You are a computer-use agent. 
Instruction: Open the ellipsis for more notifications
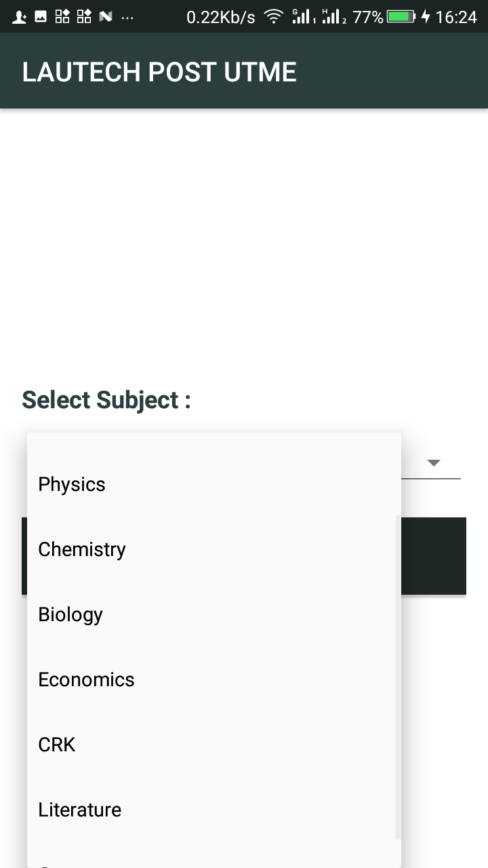(127, 18)
